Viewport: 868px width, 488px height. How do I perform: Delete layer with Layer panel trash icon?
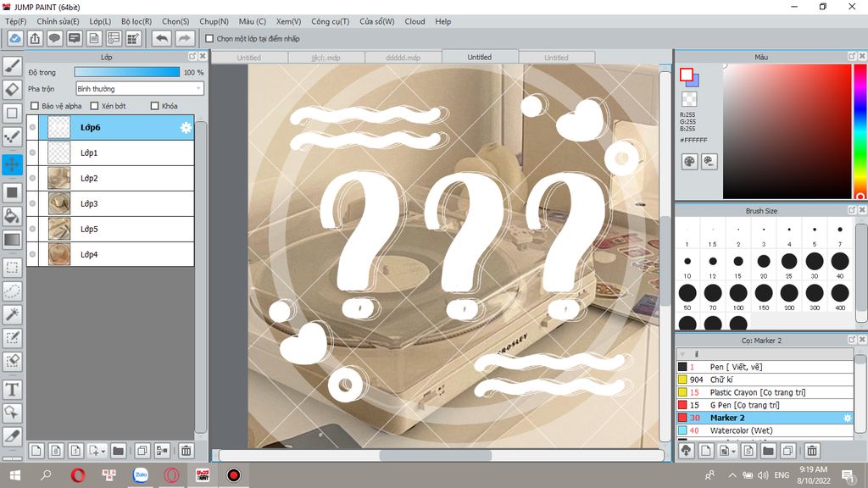tap(186, 451)
